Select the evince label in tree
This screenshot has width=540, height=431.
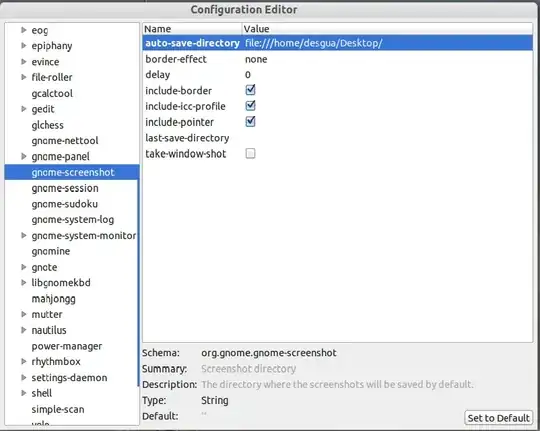coord(45,62)
